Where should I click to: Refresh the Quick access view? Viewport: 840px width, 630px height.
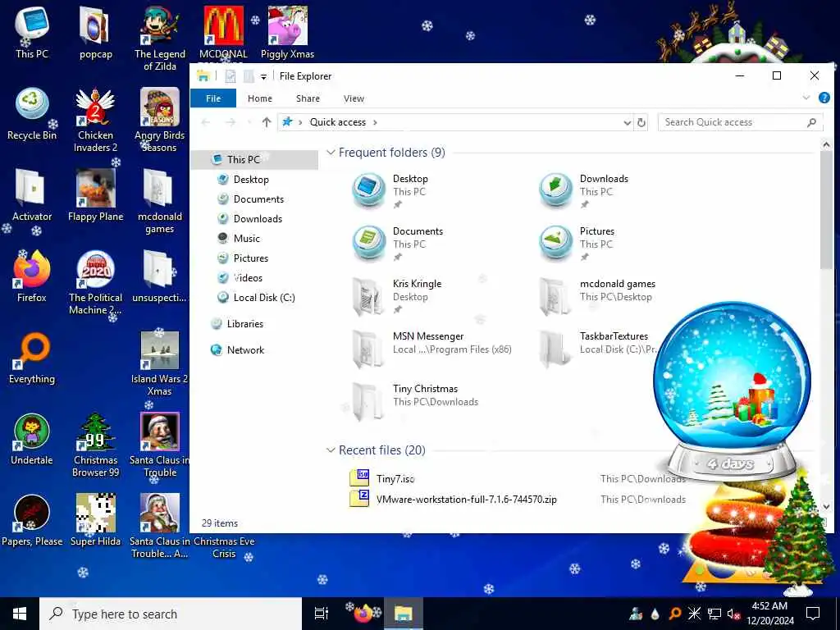641,123
